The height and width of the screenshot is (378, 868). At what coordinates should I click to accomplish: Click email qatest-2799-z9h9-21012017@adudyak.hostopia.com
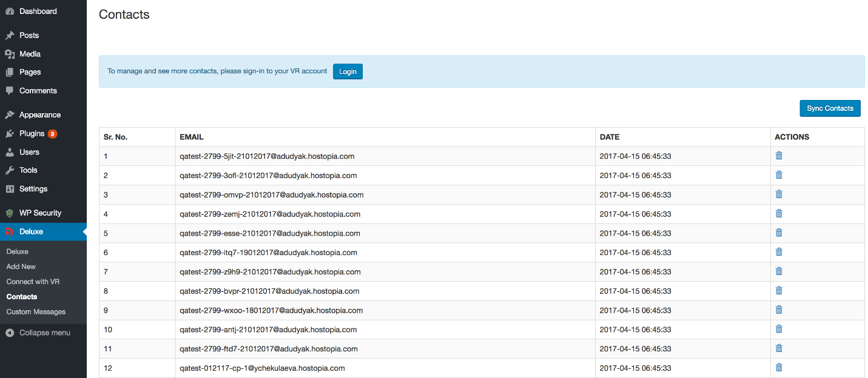point(271,272)
